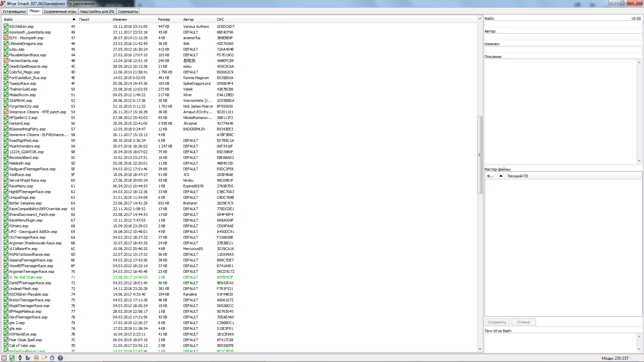The height and width of the screenshot is (362, 644).
Task: Toggle the ForgottenCity.esp checkbox
Action: click(6, 106)
